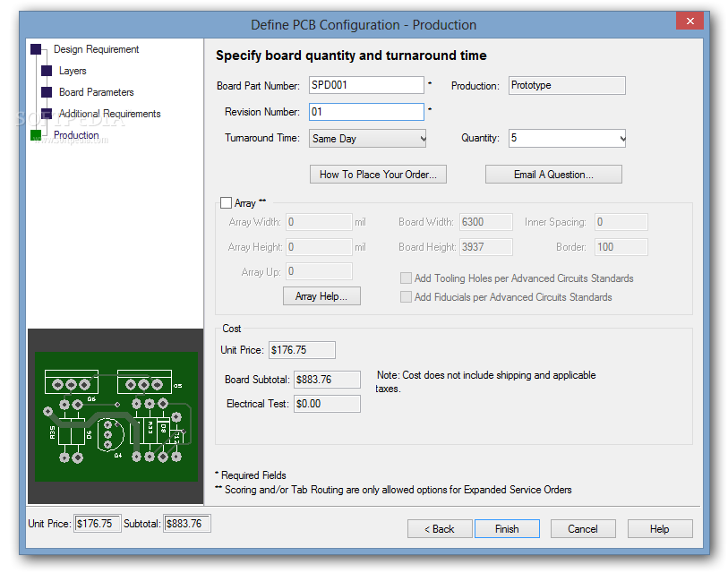The height and width of the screenshot is (573, 728).
Task: Click the Electrical Test cost field
Action: 327,404
